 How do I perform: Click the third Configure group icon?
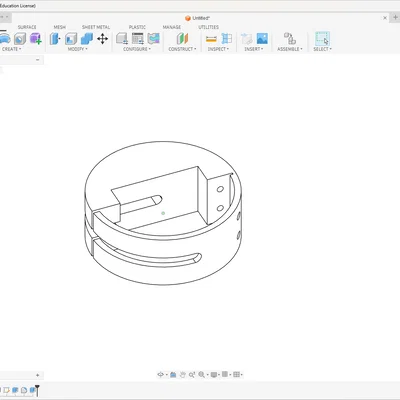(x=154, y=39)
